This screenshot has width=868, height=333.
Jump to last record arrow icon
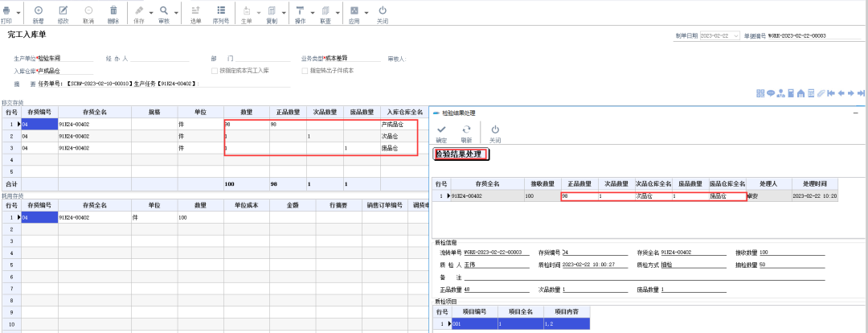point(861,93)
